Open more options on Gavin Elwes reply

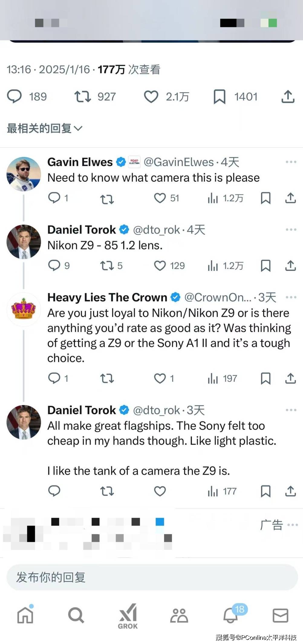[291, 162]
